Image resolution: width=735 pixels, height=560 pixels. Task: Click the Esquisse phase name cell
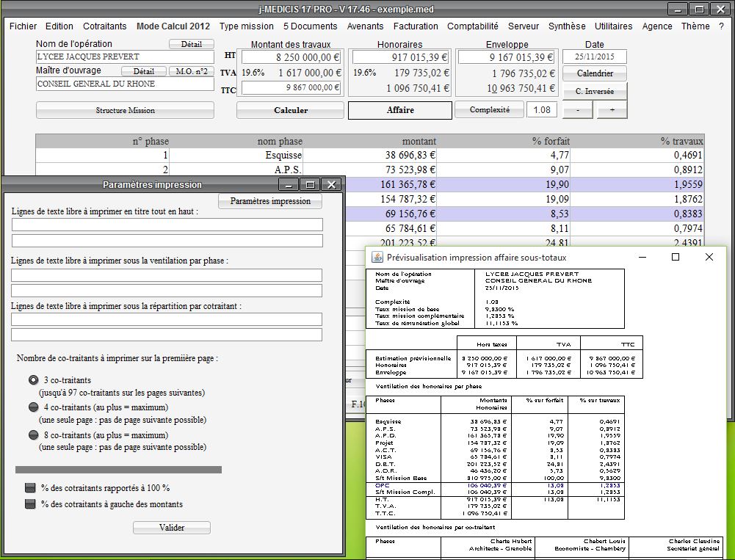tap(236, 155)
